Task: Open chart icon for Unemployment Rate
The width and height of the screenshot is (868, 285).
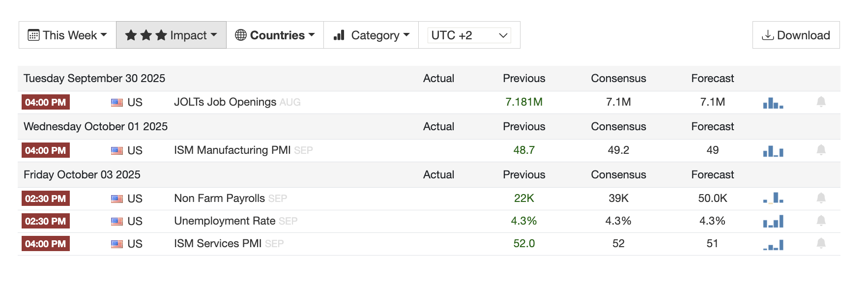Action: [x=773, y=222]
